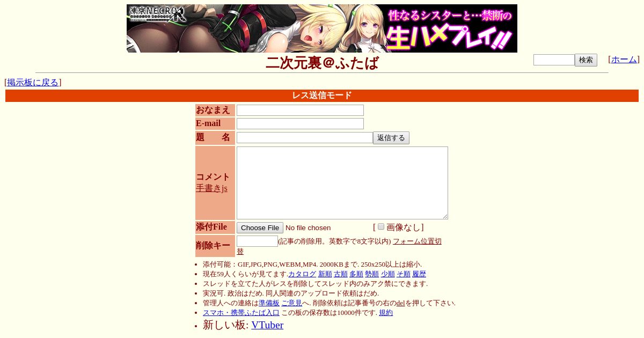
Task: Click the コメント label text
Action: click(x=213, y=177)
